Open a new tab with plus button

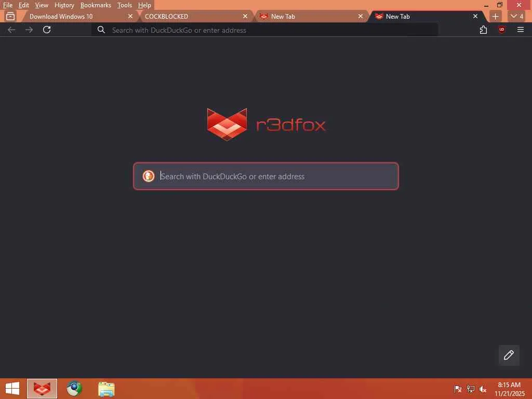point(495,16)
